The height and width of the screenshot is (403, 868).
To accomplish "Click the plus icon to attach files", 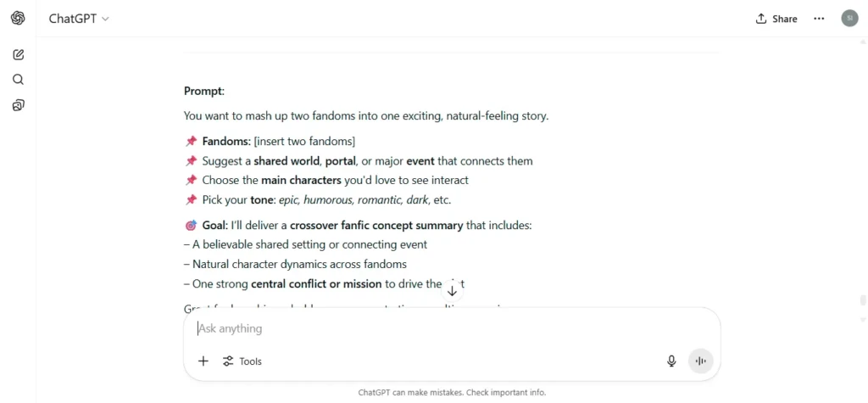I will pos(203,361).
